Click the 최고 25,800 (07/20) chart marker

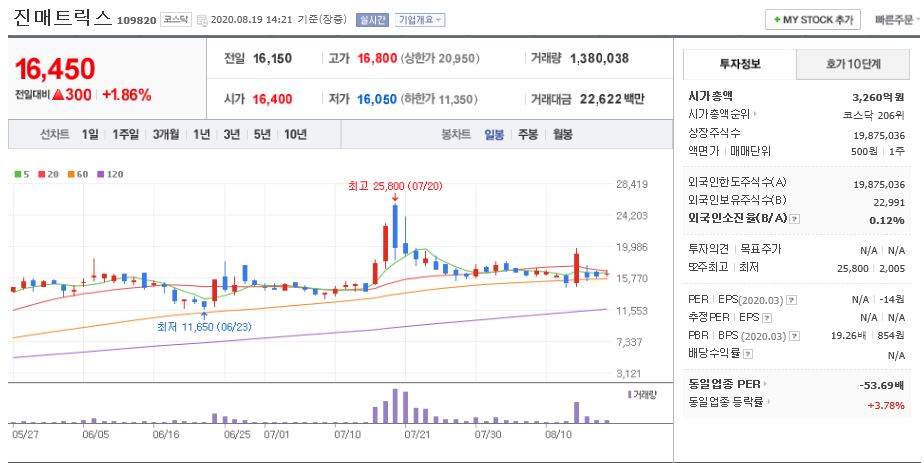[x=395, y=186]
